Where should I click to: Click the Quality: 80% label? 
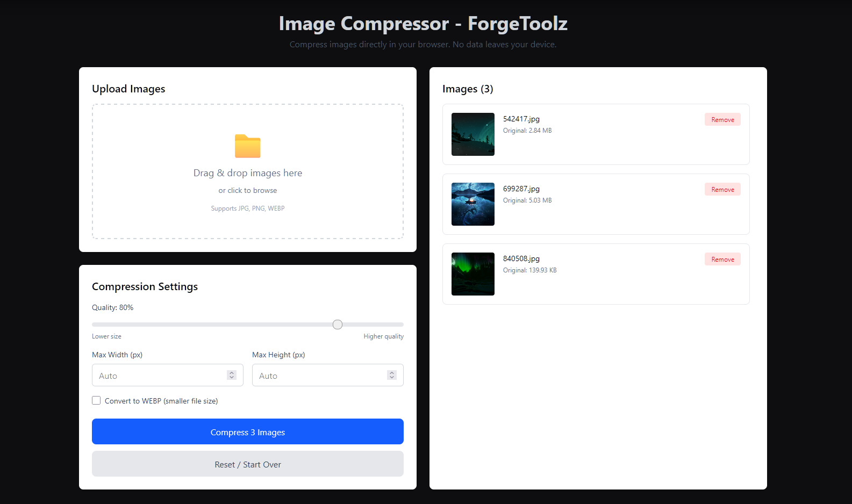(113, 307)
